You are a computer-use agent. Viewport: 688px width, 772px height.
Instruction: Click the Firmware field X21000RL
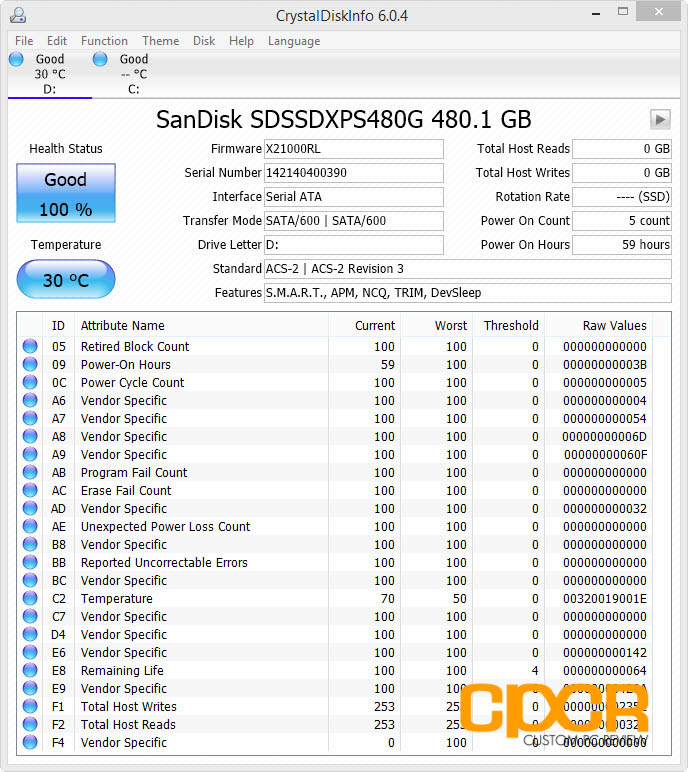(x=354, y=149)
